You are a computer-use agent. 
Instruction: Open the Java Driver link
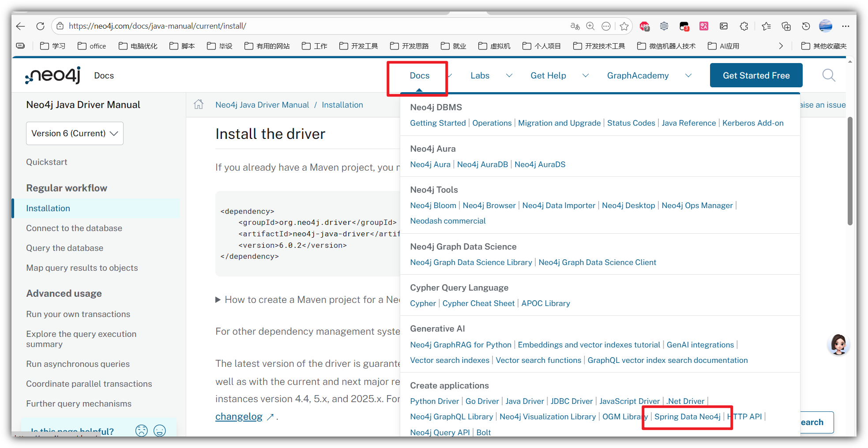(x=525, y=401)
